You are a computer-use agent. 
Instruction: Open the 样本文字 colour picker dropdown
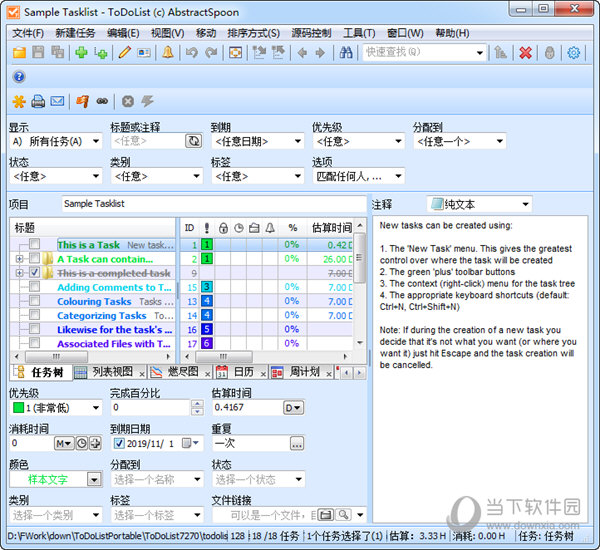pos(94,480)
